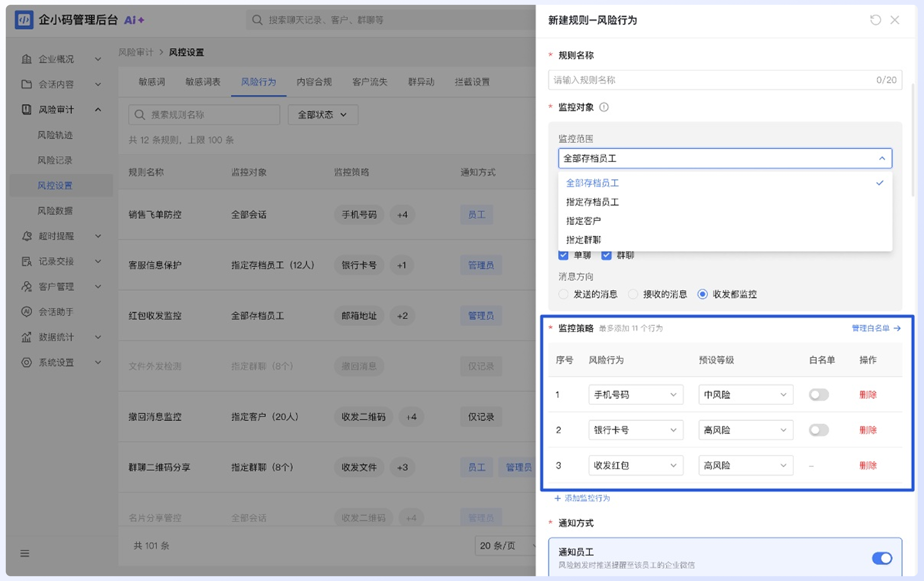The width and height of the screenshot is (924, 581).
Task: Switch to the 内容合规 tab
Action: coord(314,82)
